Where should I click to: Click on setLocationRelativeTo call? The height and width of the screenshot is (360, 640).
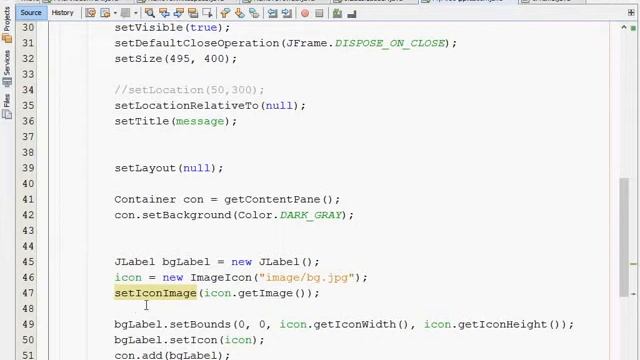click(x=187, y=105)
